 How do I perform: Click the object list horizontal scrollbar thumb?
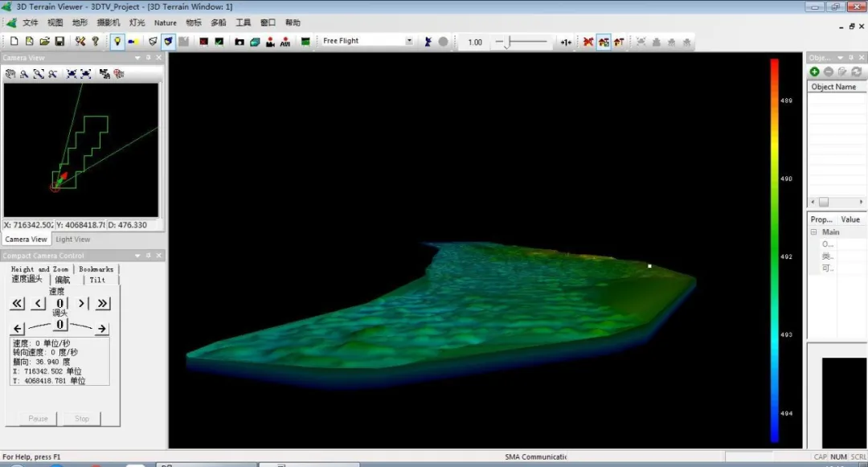[x=824, y=202]
